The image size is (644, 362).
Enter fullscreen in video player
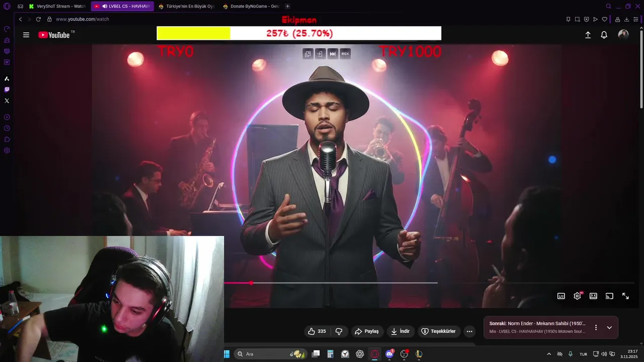click(x=625, y=296)
